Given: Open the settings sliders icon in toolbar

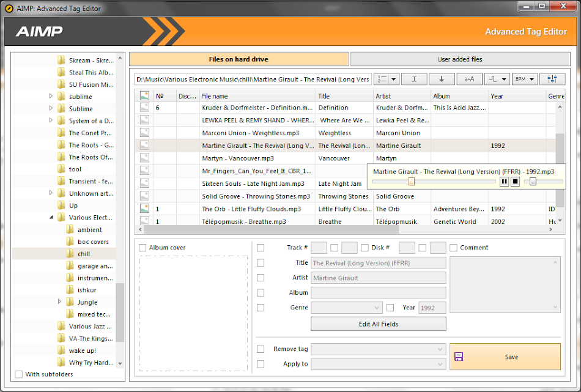Looking at the screenshot, I should click(552, 79).
